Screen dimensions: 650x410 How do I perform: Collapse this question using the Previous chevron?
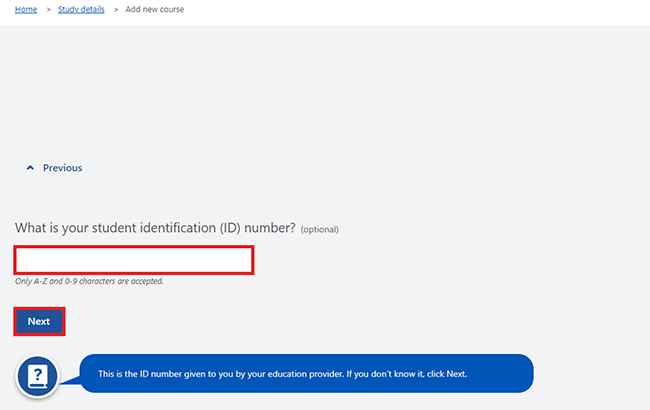(x=30, y=168)
